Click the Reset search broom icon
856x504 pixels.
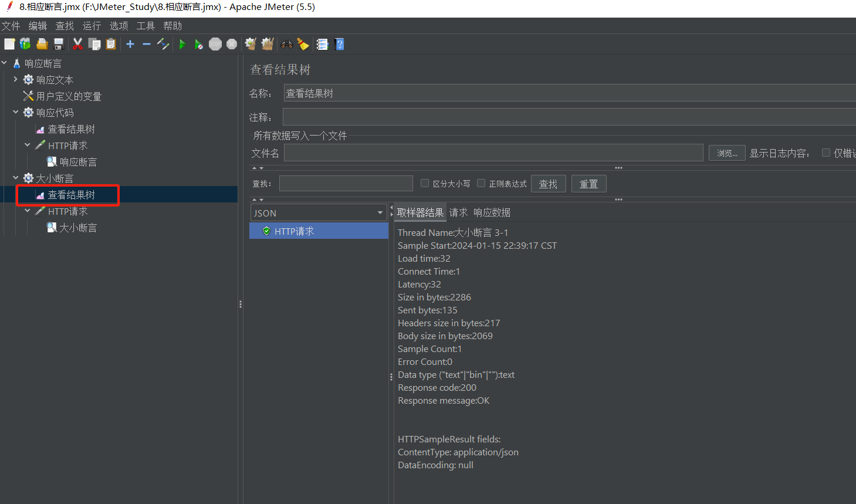click(x=303, y=44)
